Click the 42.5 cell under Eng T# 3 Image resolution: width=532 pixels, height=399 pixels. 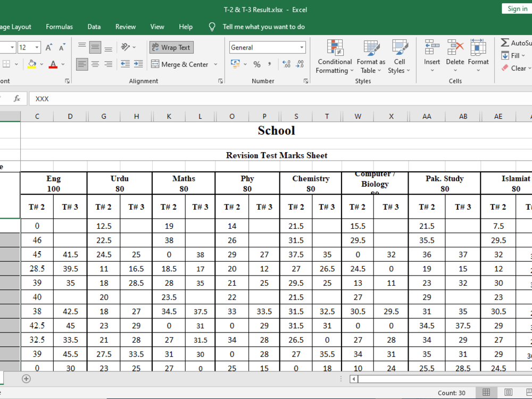[70, 311]
